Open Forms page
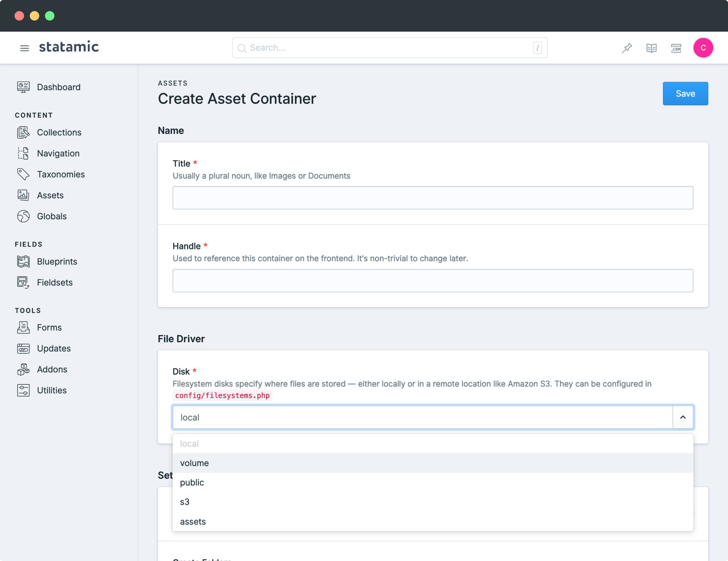Screen dimensions: 728x561 click(x=49, y=327)
